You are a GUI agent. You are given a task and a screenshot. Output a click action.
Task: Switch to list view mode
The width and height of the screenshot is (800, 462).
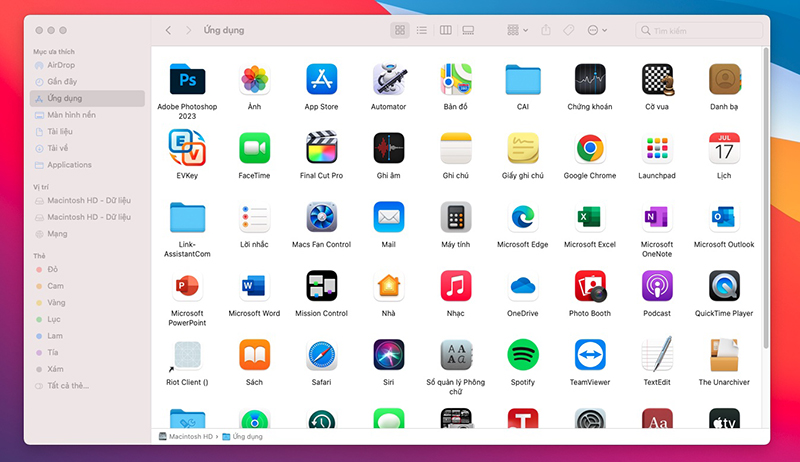click(422, 30)
